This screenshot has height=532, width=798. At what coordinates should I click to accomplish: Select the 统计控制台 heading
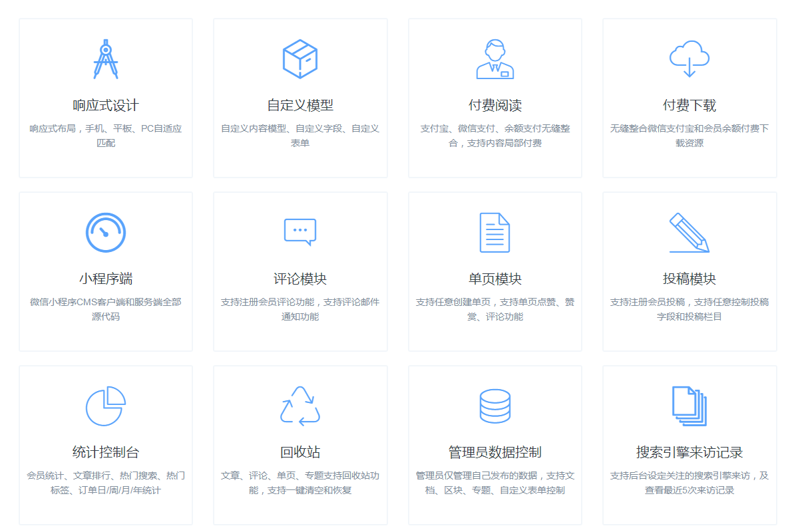(106, 452)
